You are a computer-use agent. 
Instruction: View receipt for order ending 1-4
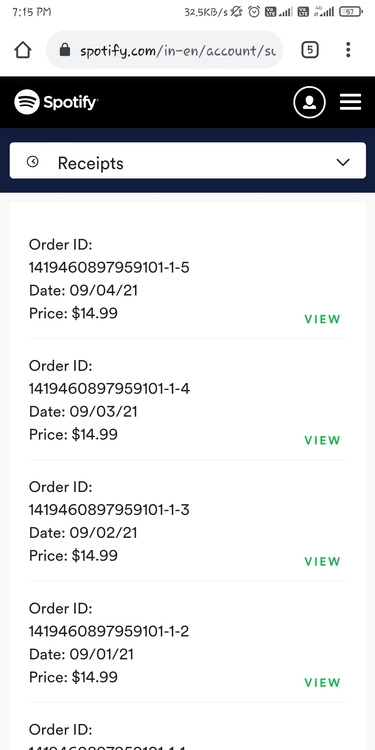tap(322, 440)
